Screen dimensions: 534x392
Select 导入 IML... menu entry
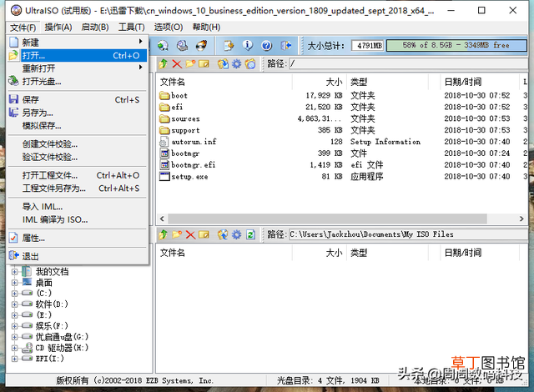click(x=78, y=207)
